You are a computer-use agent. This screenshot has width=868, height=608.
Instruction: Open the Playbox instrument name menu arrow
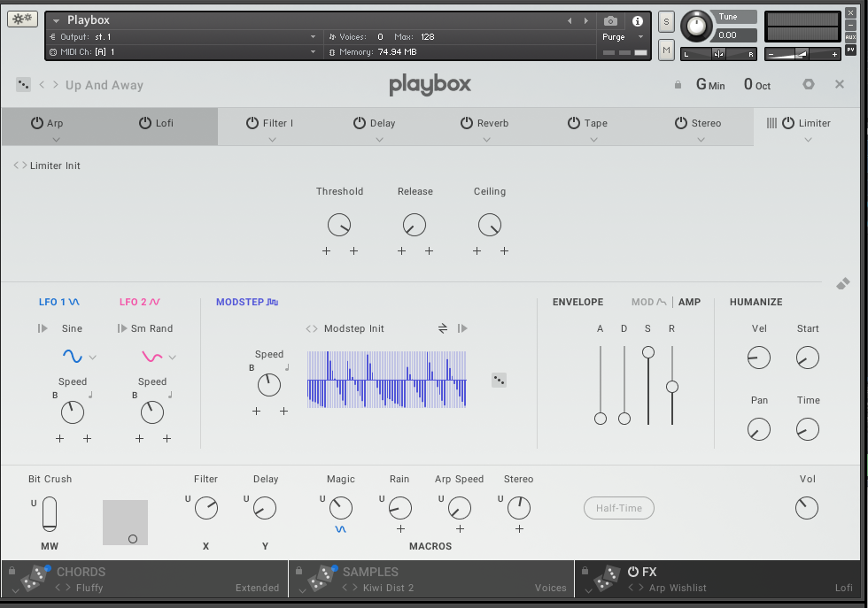[56, 21]
